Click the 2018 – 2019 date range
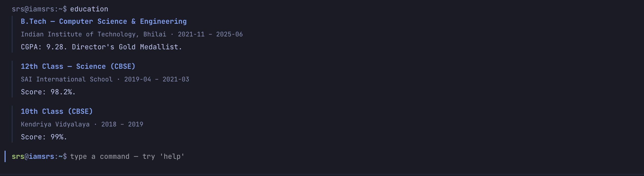This screenshot has height=176, width=644. click(122, 124)
